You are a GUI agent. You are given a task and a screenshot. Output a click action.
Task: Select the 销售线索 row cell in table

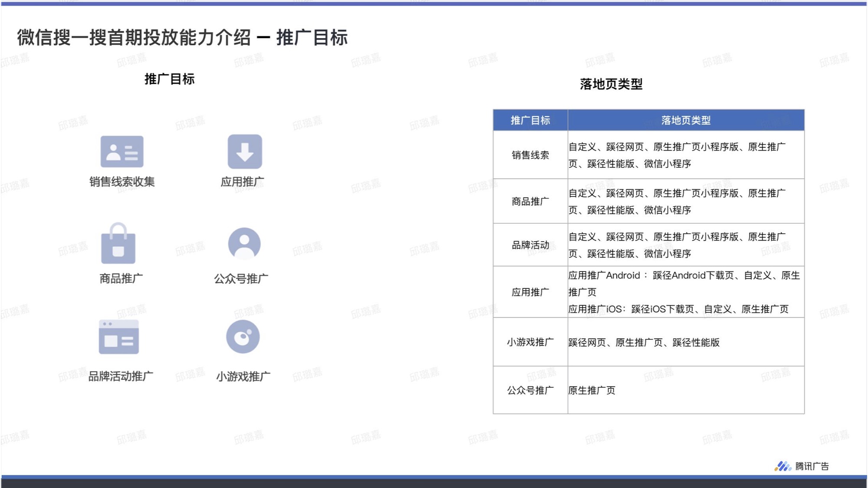click(x=530, y=155)
